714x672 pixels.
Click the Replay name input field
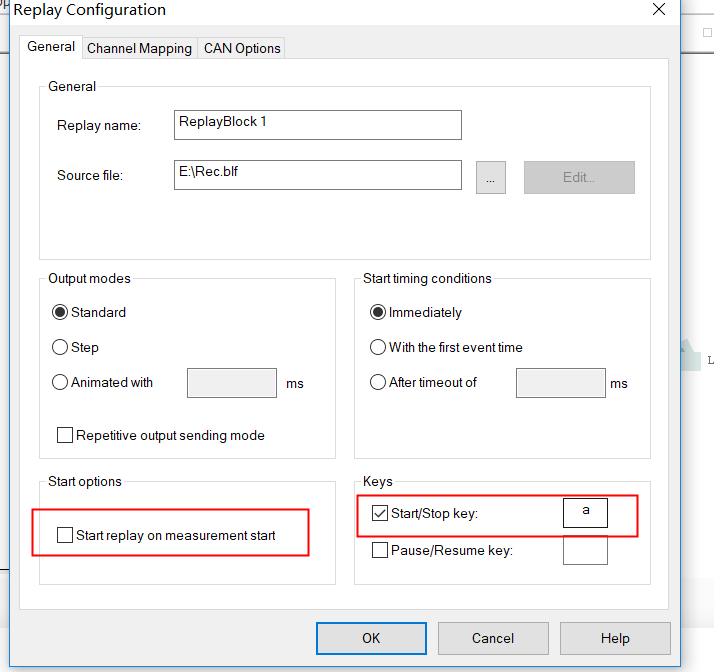[317, 125]
